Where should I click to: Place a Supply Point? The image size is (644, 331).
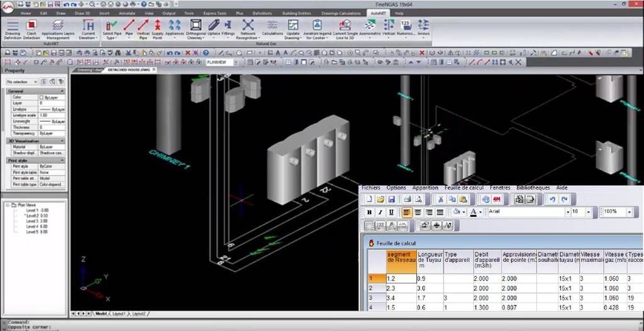pyautogui.click(x=157, y=29)
